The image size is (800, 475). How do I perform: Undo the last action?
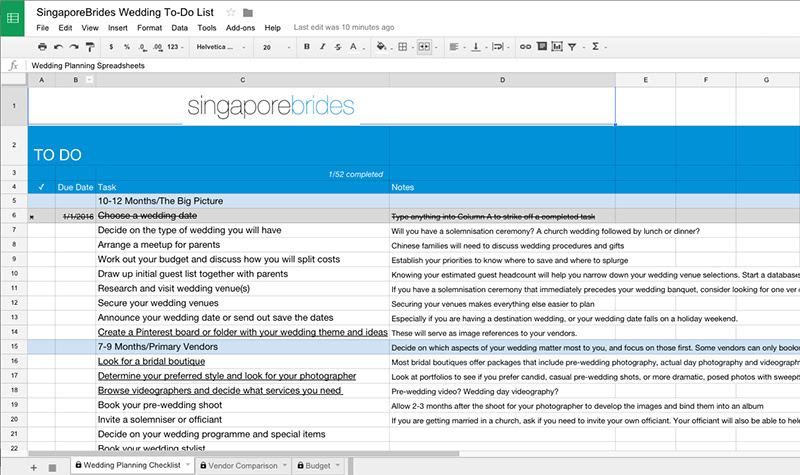coord(58,47)
